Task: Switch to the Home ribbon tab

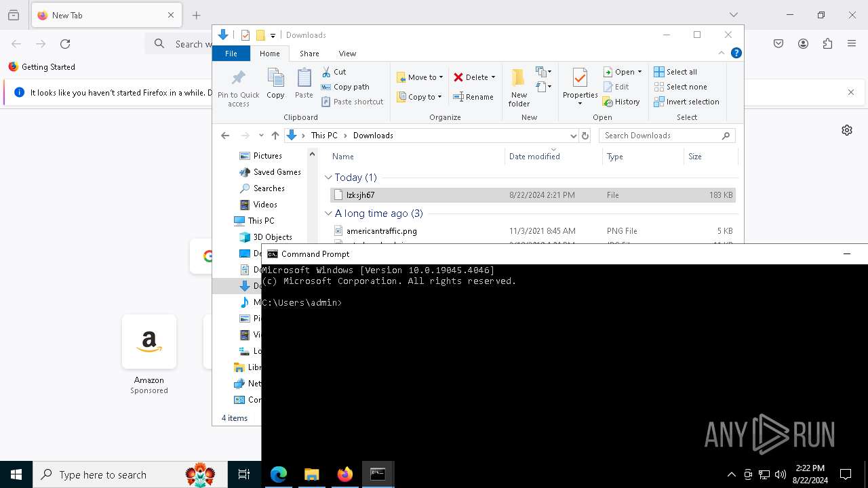Action: (x=269, y=54)
